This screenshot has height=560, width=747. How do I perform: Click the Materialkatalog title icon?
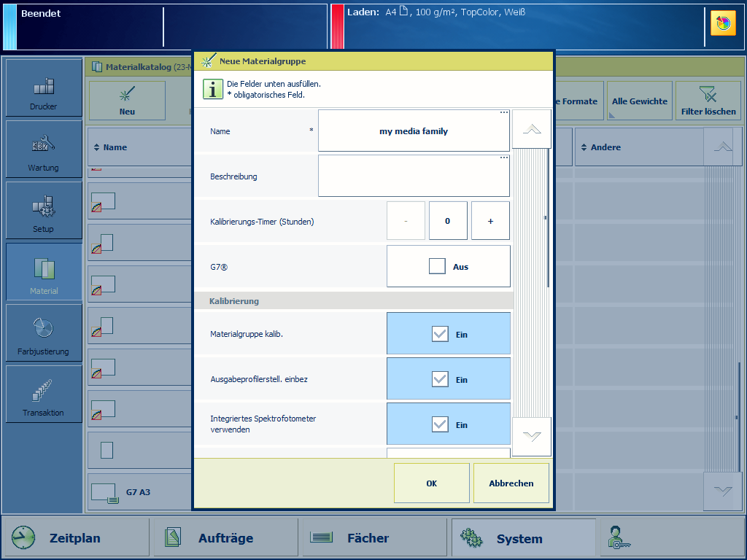coord(97,66)
